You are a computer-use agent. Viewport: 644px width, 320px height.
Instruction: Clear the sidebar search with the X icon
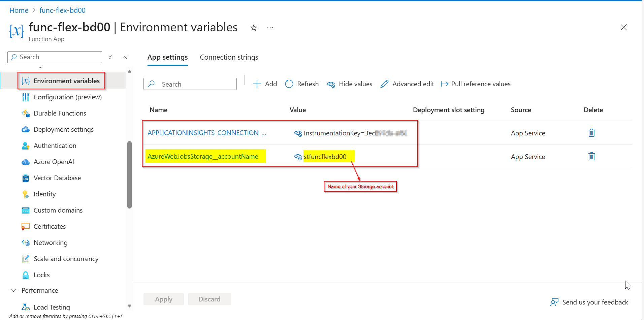(x=110, y=57)
